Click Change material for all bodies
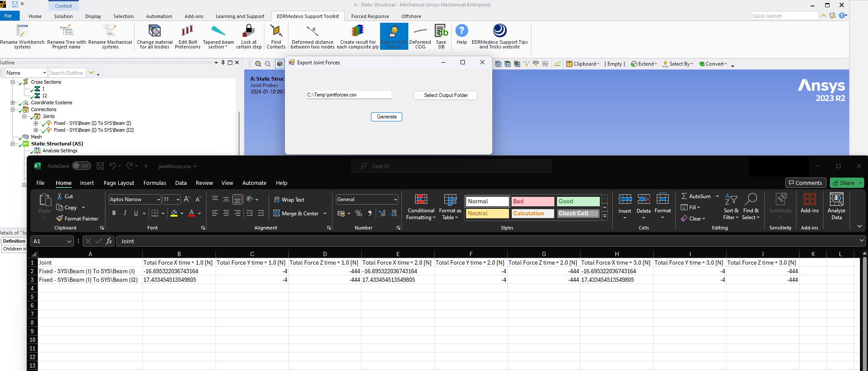 tap(155, 36)
